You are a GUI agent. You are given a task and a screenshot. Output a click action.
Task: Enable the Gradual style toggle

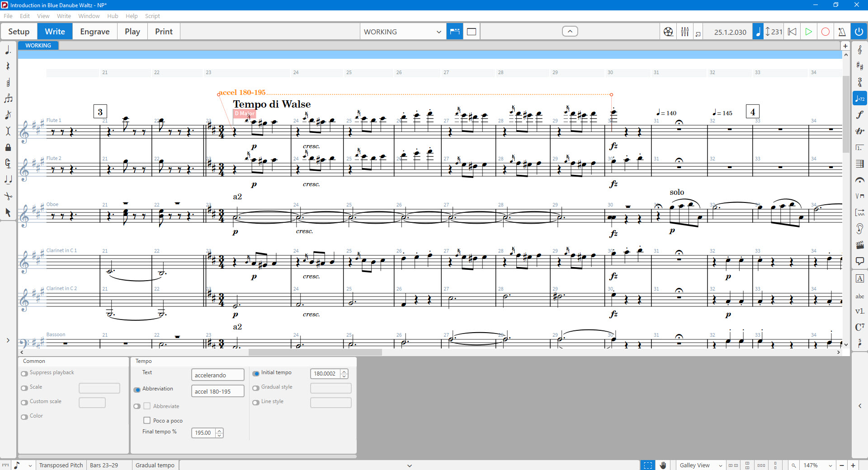256,388
